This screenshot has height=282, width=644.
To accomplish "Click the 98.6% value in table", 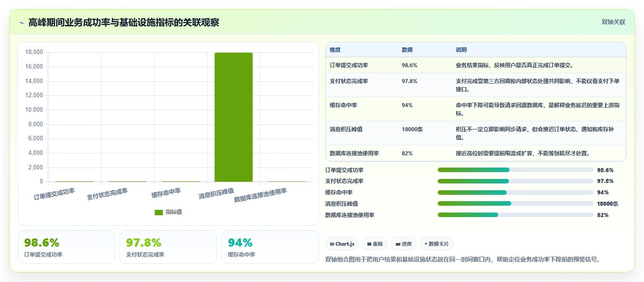I will 409,65.
